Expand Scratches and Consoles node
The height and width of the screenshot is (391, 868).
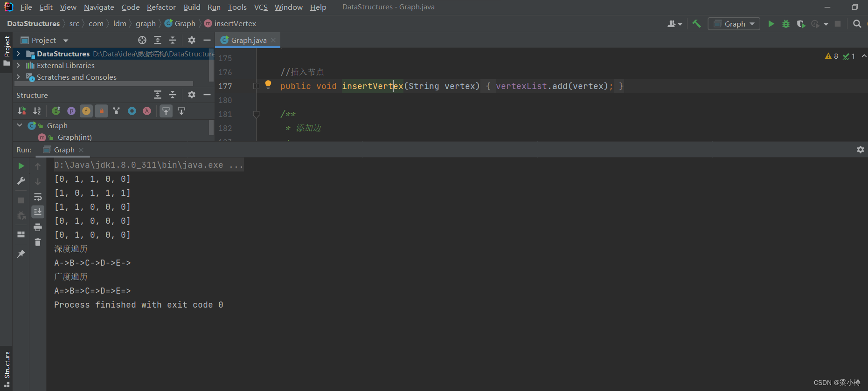click(18, 77)
